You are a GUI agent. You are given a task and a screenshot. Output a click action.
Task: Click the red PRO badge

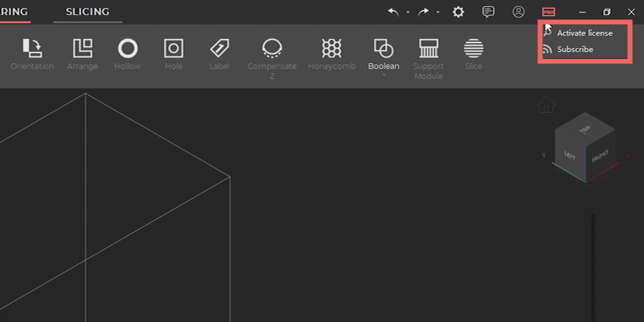coord(549,13)
